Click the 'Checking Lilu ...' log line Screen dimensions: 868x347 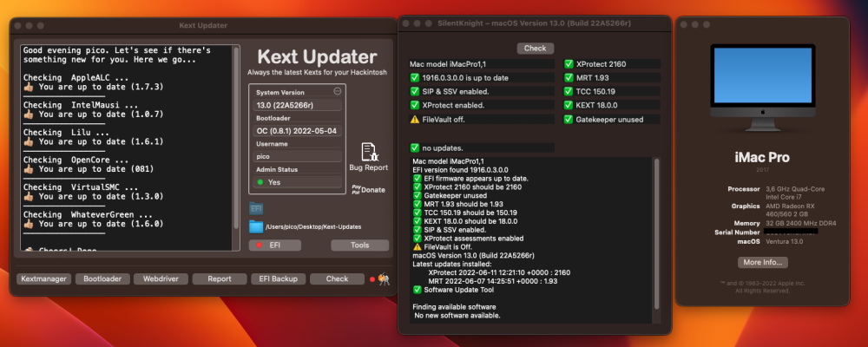66,132
